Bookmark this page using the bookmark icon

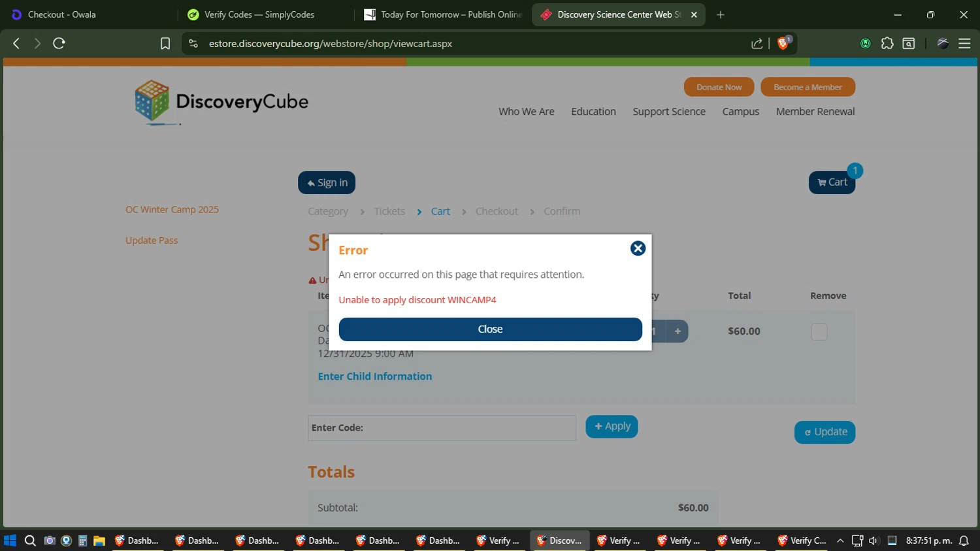coord(165,43)
